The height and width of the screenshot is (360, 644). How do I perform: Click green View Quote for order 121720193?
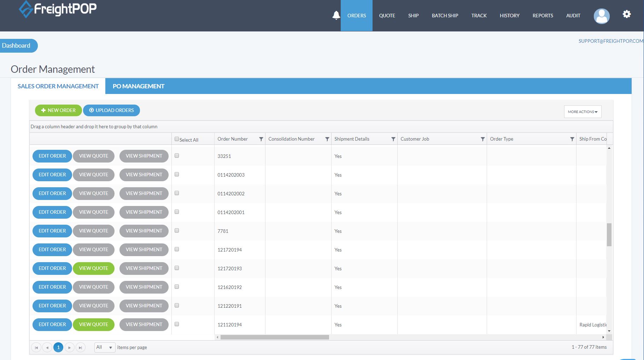point(93,268)
